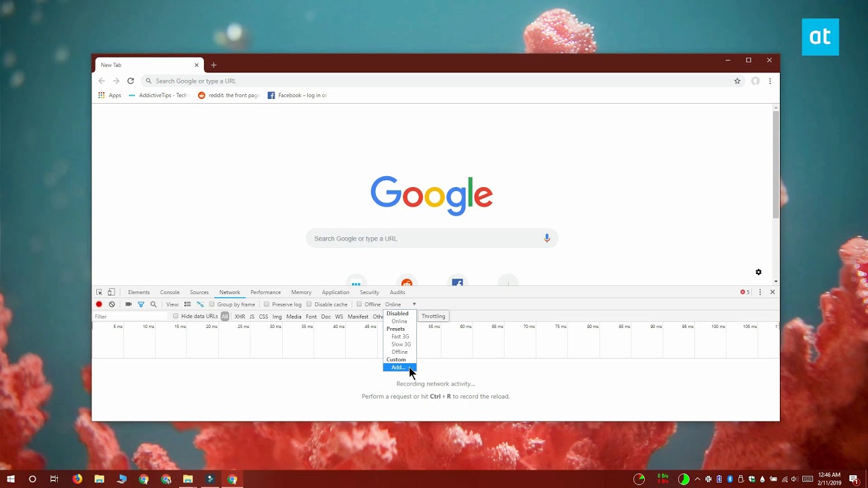Toggle the waterfall overview view icon
Screen dimensions: 868x488
click(200, 304)
